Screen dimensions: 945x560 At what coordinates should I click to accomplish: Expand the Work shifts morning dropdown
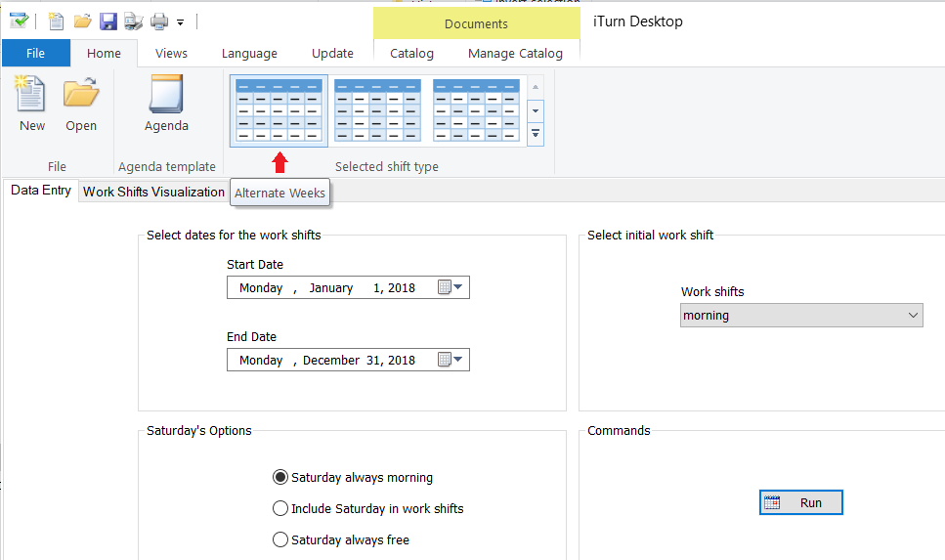(801, 316)
